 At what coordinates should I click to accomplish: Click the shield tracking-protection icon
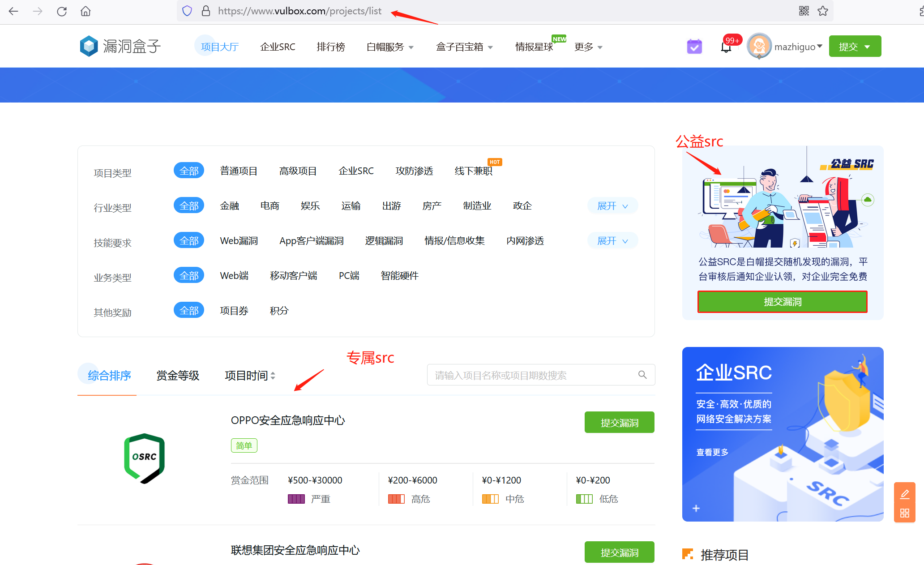pos(187,11)
